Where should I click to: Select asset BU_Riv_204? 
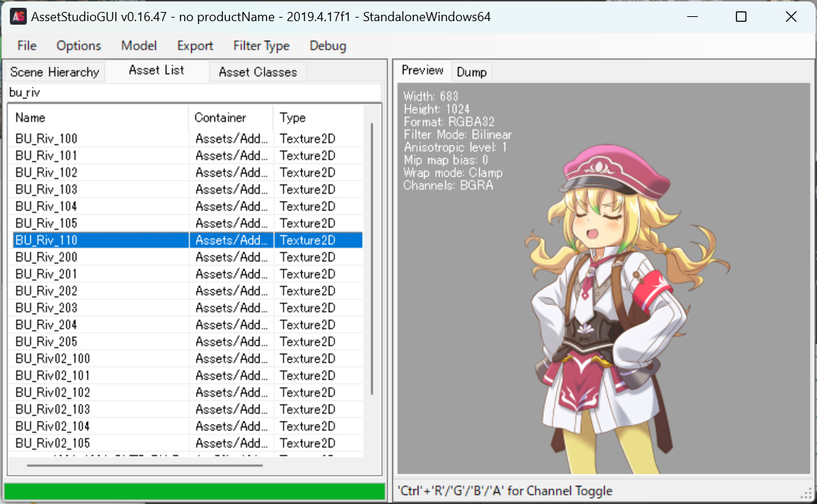point(47,325)
